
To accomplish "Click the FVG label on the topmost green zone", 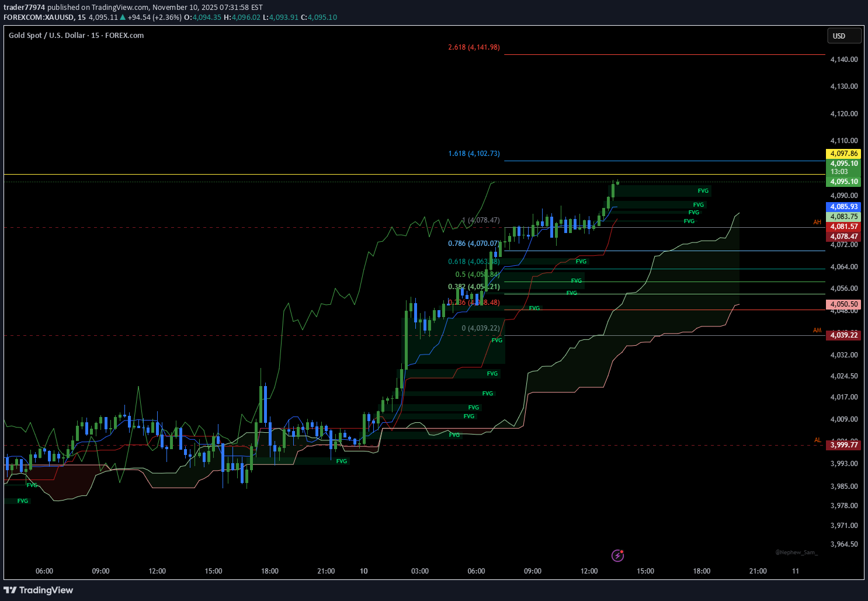I will tap(703, 190).
